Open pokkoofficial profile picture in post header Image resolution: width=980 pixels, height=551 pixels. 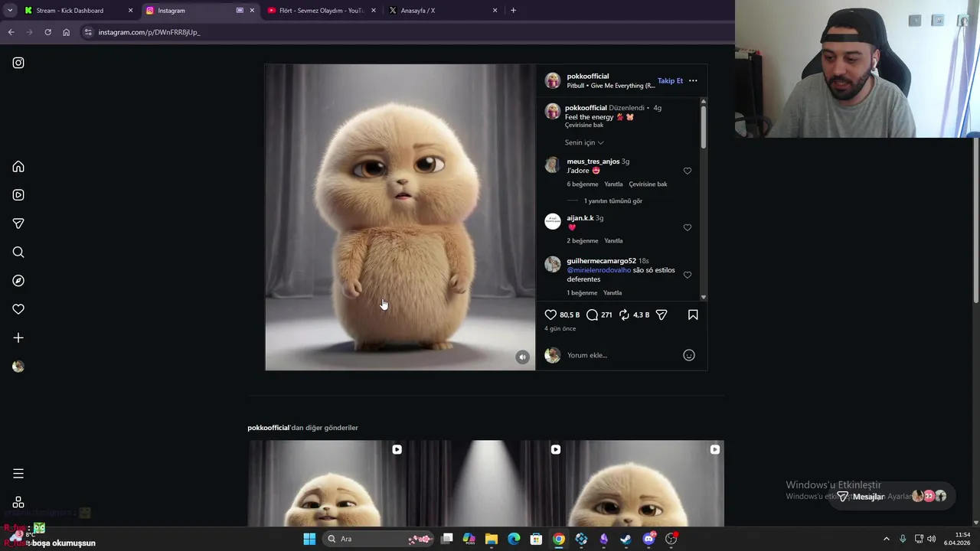553,80
